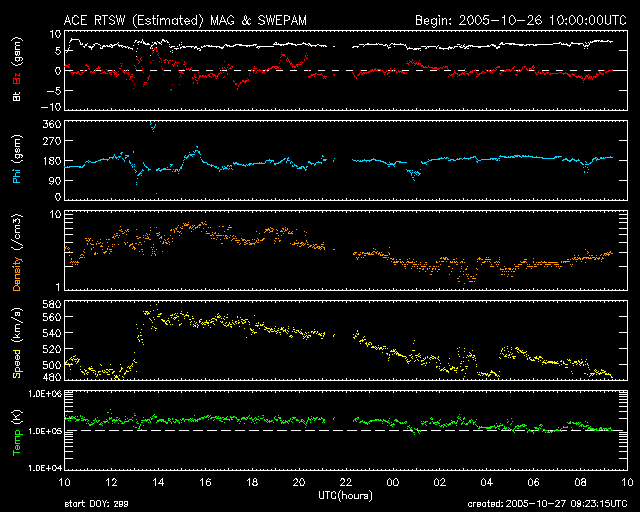Click the '580' tick on the Speed axis
The width and height of the screenshot is (640, 512).
pyautogui.click(x=52, y=304)
